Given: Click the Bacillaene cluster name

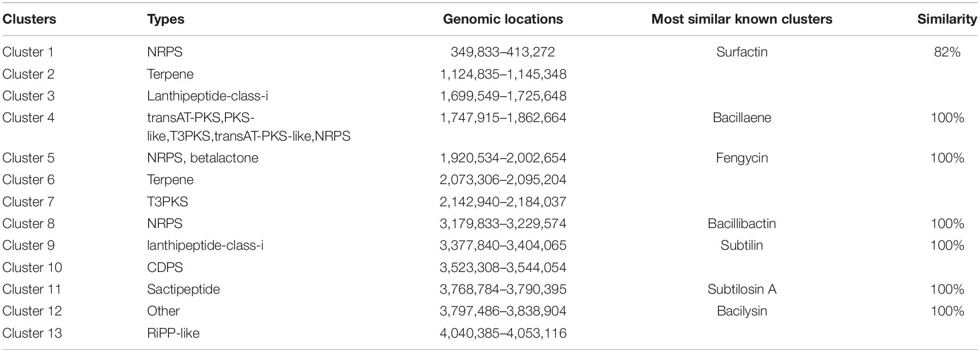Looking at the screenshot, I should (742, 117).
